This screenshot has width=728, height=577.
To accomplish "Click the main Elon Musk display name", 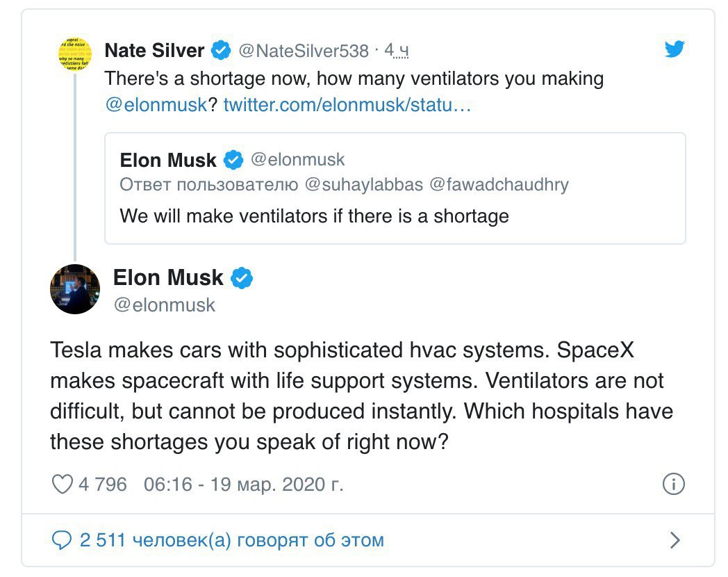I will click(168, 278).
